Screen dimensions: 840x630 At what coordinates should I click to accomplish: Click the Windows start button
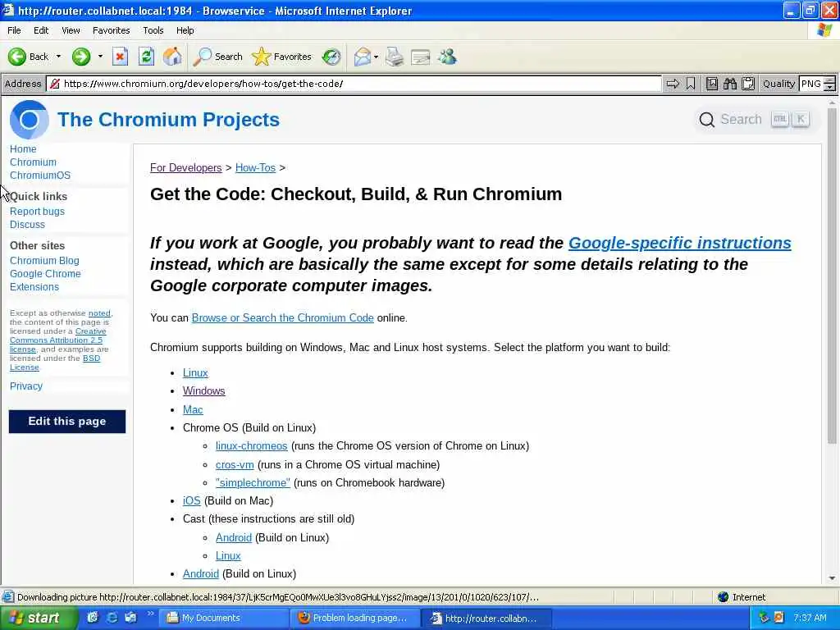coord(38,618)
